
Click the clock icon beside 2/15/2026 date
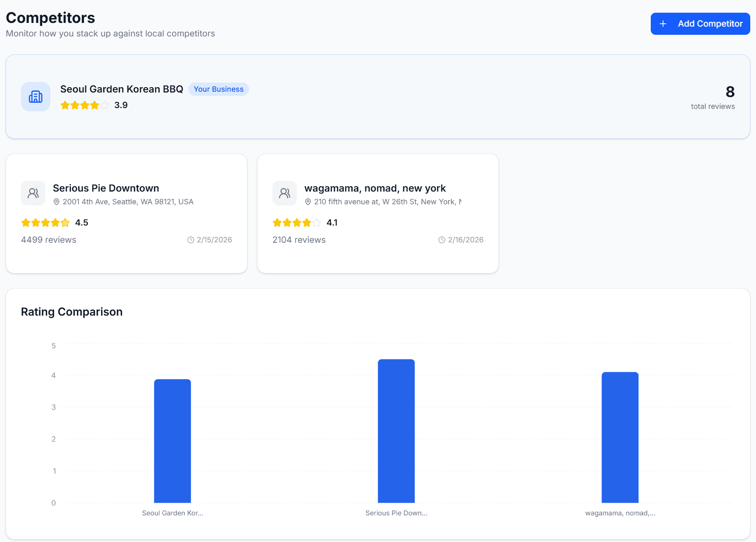(190, 239)
